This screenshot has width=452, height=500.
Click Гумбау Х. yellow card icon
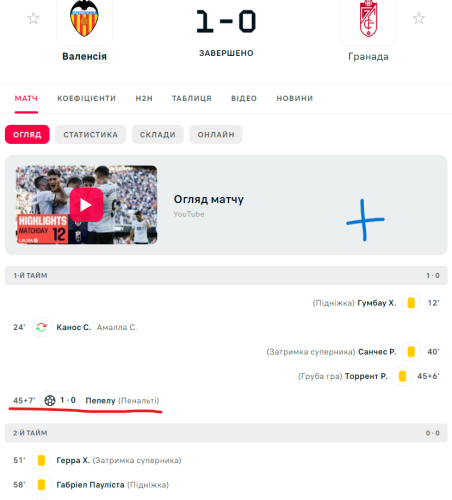(x=411, y=303)
